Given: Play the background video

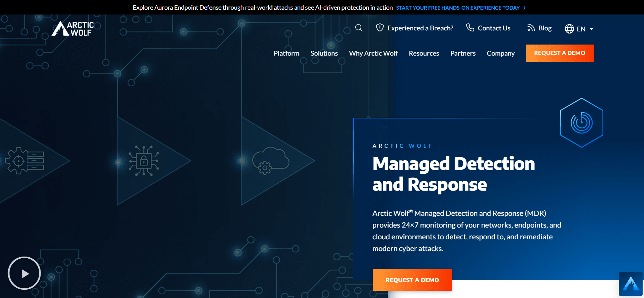Looking at the screenshot, I should (x=24, y=273).
